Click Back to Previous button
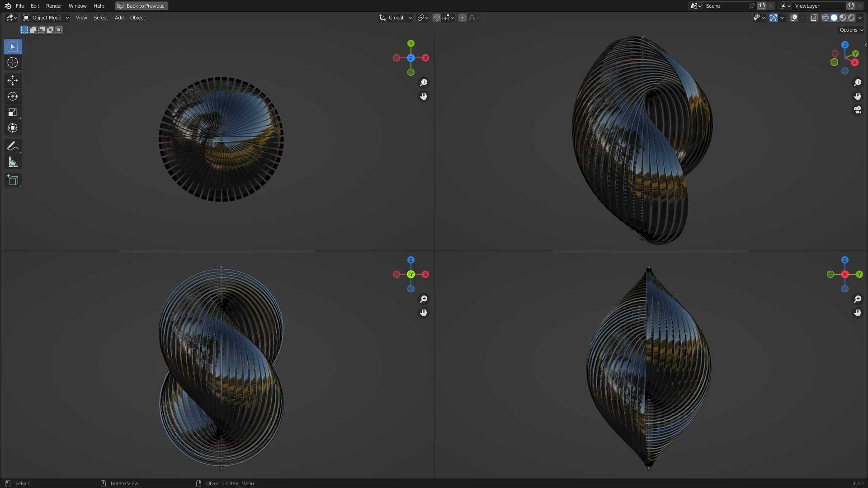Viewport: 868px width, 488px height. (142, 6)
